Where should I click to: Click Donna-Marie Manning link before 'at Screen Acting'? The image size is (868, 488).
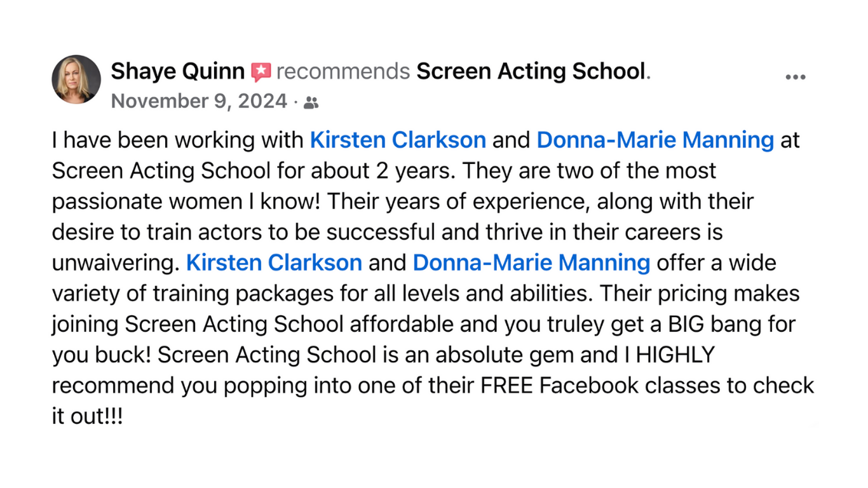[655, 140]
